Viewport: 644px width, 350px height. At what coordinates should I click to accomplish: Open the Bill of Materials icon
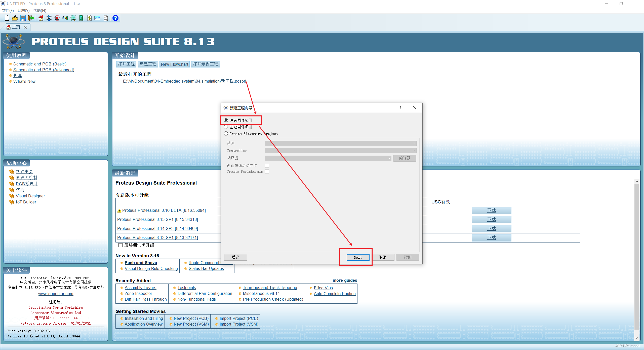coord(89,18)
